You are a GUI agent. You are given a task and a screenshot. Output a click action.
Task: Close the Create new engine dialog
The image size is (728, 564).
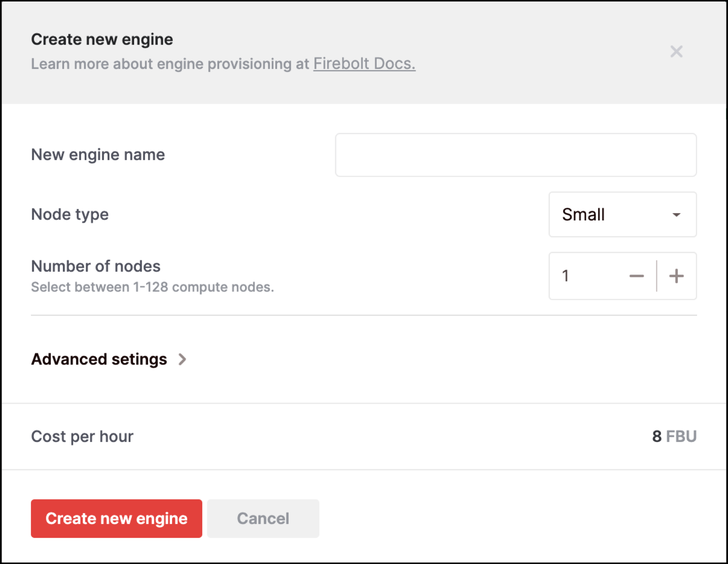click(676, 52)
